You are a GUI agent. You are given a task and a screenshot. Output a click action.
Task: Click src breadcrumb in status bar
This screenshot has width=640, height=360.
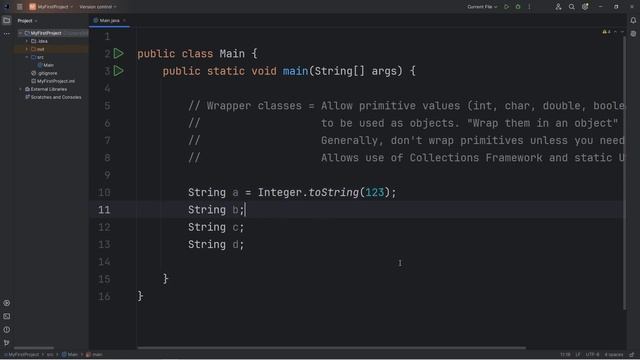[50, 355]
